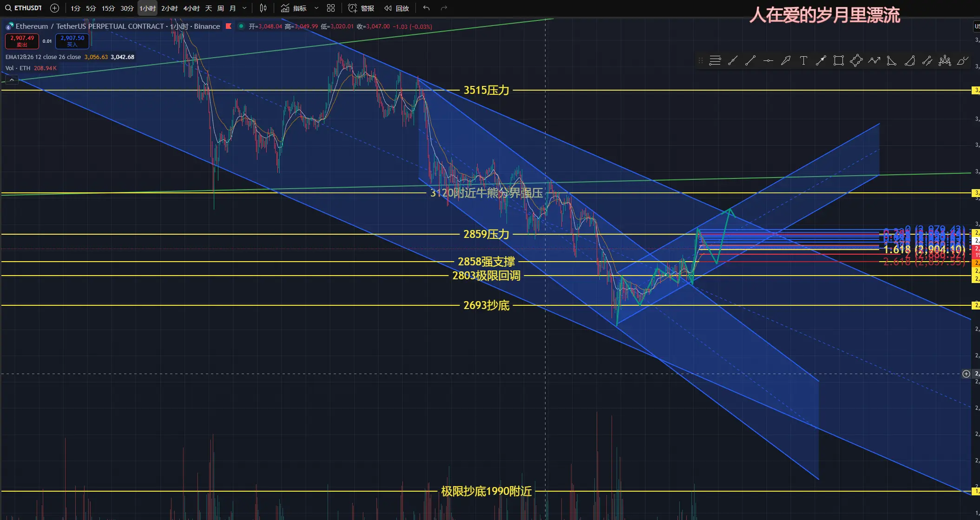Click the add symbol plus button
The image size is (980, 520).
click(54, 8)
